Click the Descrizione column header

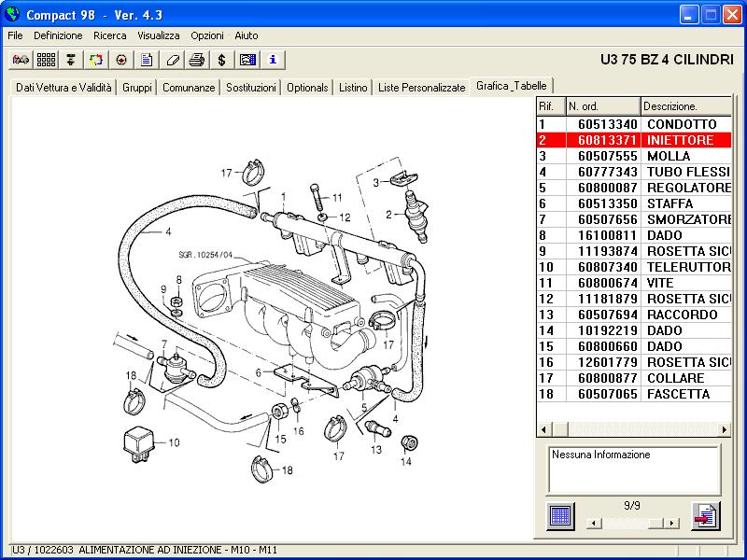(685, 106)
